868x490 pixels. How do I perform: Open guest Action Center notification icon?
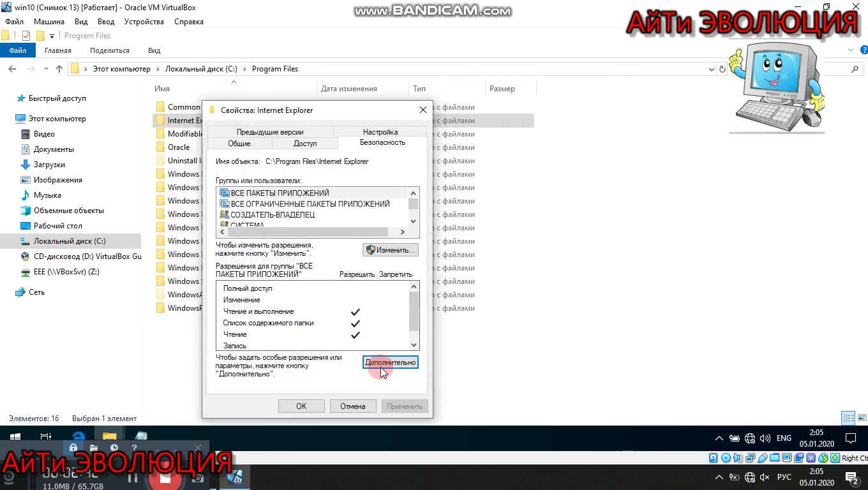(851, 438)
